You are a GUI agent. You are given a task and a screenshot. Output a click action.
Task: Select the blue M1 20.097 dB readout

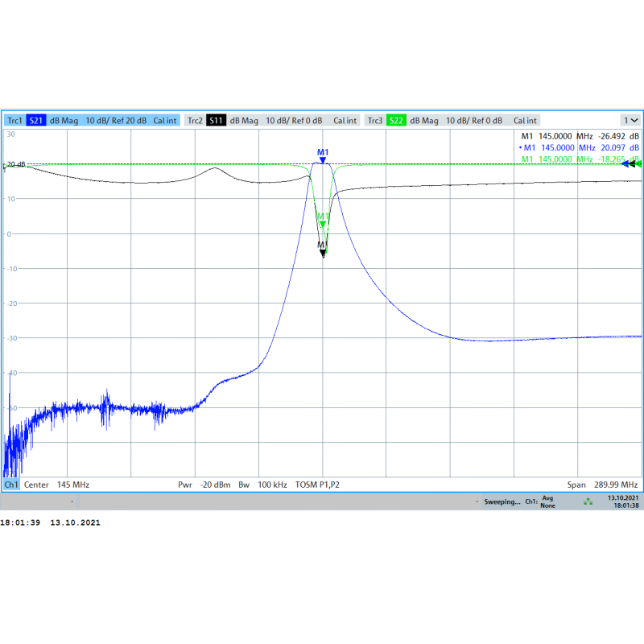[x=579, y=148]
